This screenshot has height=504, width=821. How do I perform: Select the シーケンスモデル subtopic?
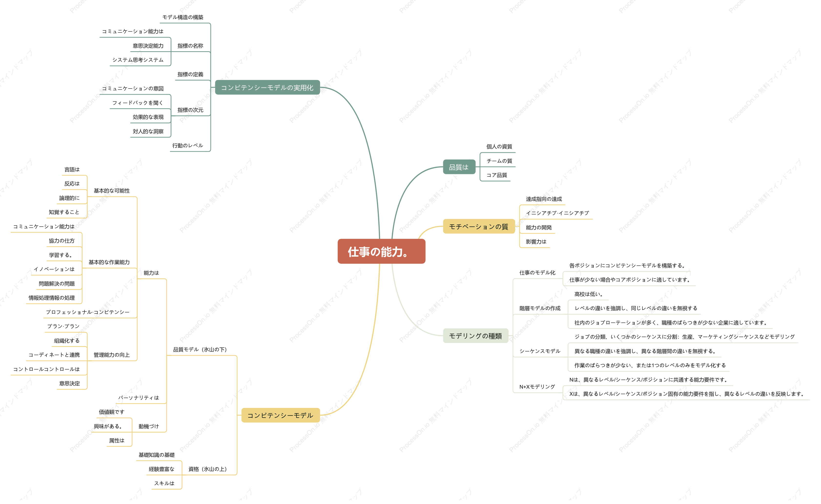tap(540, 351)
